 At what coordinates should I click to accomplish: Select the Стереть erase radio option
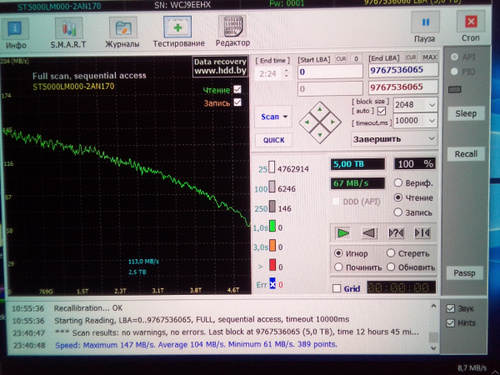[x=391, y=253]
